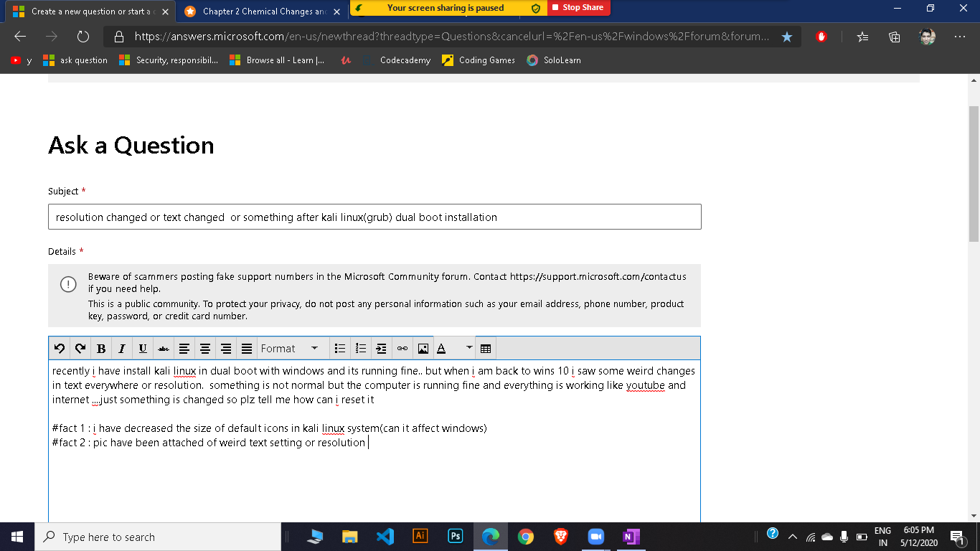Open the Format dropdown

coord(291,349)
